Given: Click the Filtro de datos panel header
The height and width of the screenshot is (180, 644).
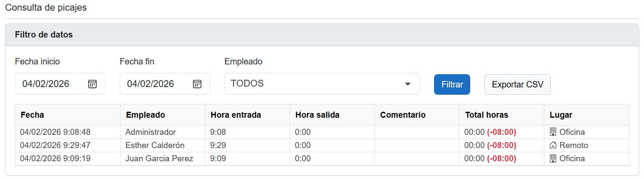Looking at the screenshot, I should click(44, 35).
